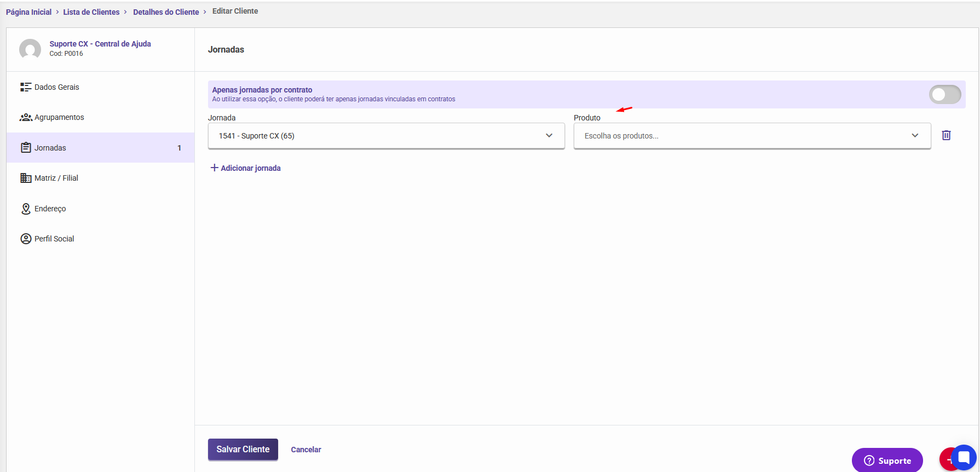The image size is (980, 472).
Task: Open the Suporte help button
Action: [887, 461]
